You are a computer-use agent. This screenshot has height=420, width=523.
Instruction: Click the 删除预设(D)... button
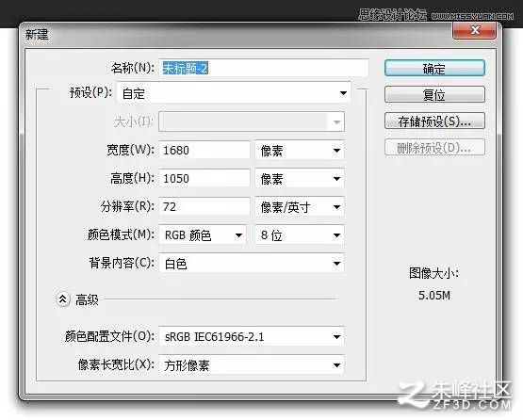click(434, 147)
